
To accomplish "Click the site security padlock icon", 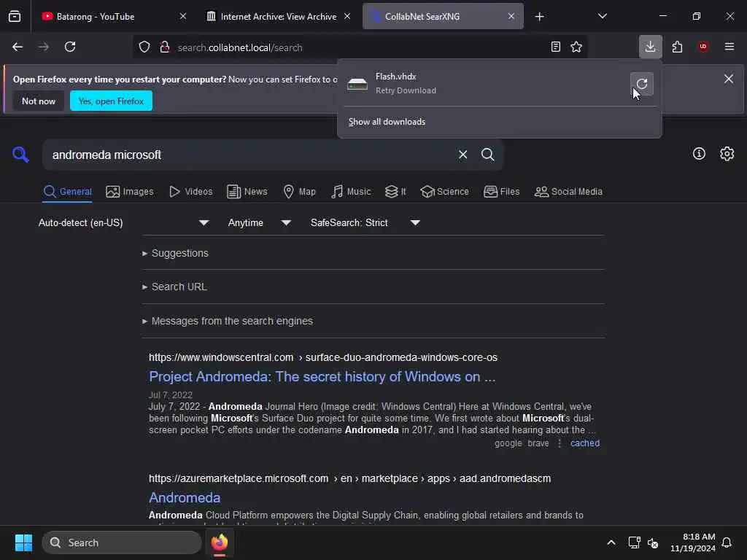I will coord(165,47).
